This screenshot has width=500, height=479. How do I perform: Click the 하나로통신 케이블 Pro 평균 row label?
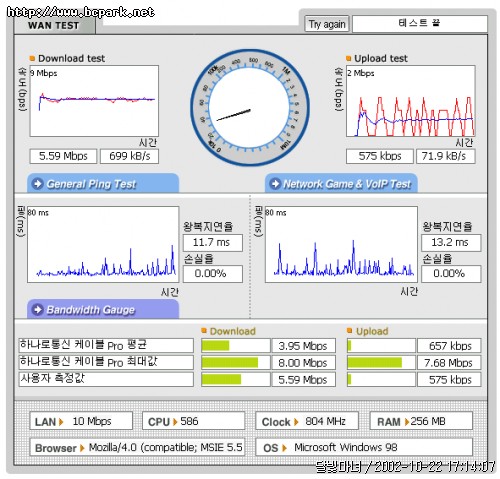pos(106,345)
